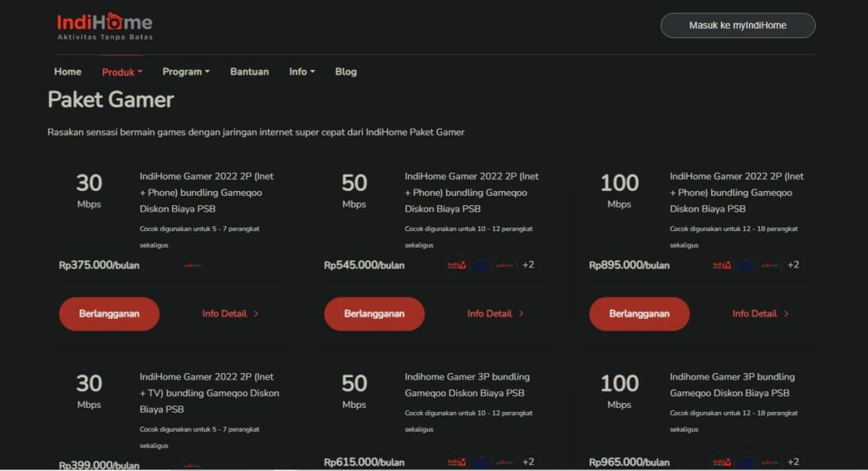
Task: Click Berlangganan for the Rp375.000 package
Action: tap(109, 314)
